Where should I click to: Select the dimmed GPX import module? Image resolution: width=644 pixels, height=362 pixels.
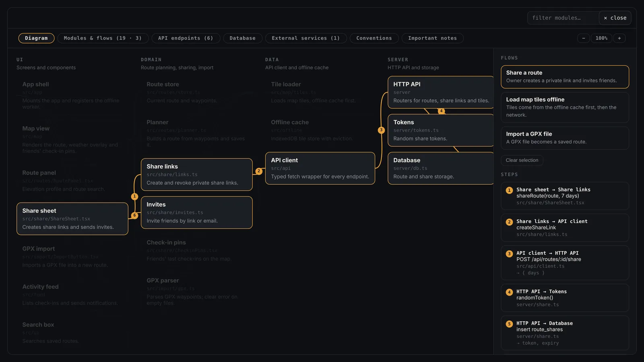[72, 257]
